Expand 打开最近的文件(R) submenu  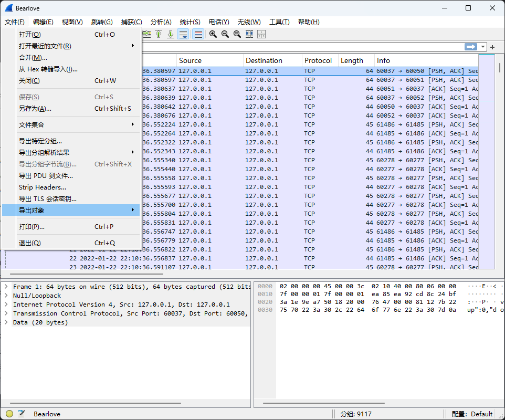[x=71, y=46]
